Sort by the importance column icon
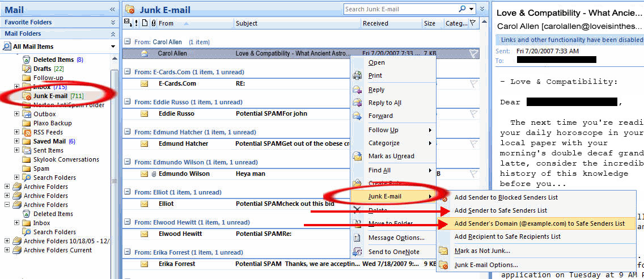This screenshot has height=279, width=644. [x=136, y=23]
